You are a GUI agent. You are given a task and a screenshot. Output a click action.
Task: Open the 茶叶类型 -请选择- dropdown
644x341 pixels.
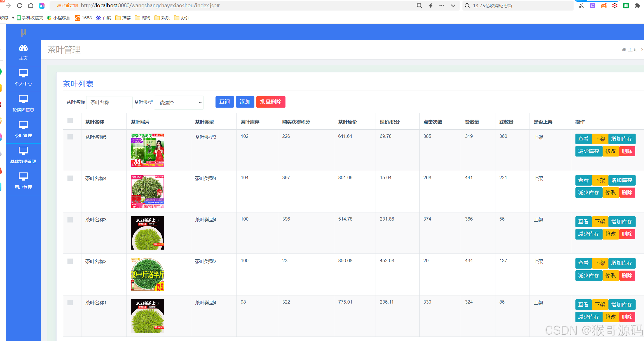(179, 103)
